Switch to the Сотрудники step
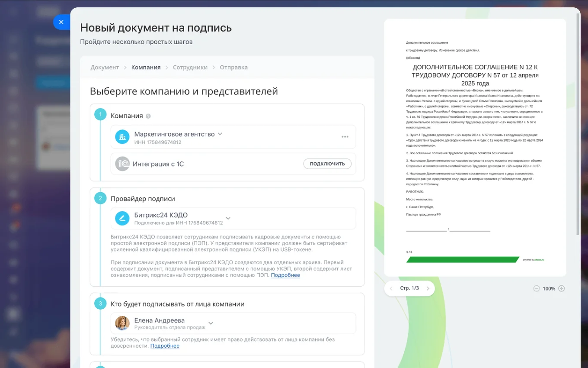 (190, 68)
